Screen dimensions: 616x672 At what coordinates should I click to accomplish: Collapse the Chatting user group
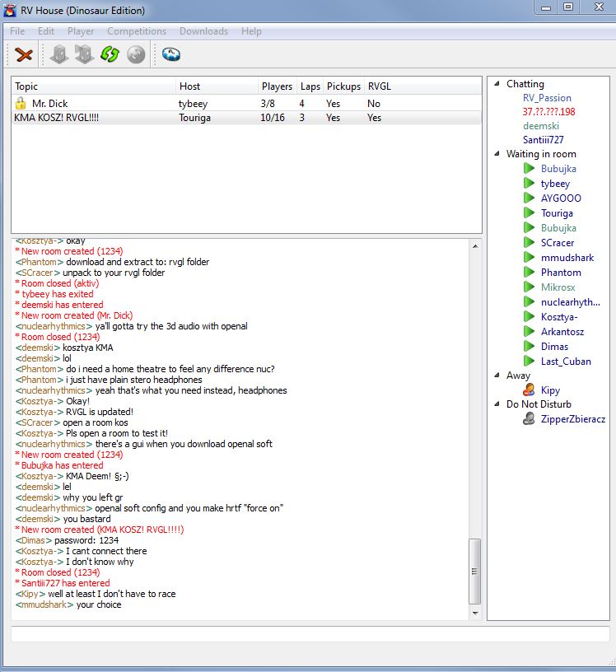497,83
